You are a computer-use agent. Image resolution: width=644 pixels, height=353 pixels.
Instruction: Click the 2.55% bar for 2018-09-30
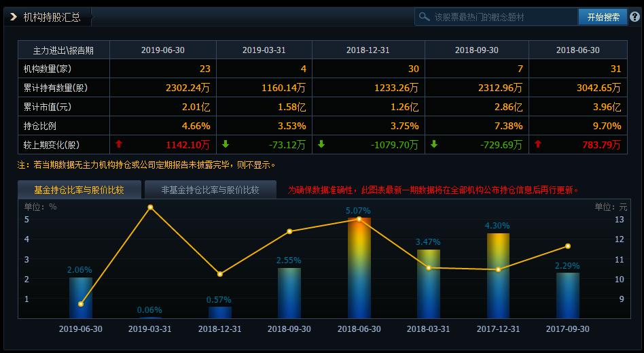[289, 293]
